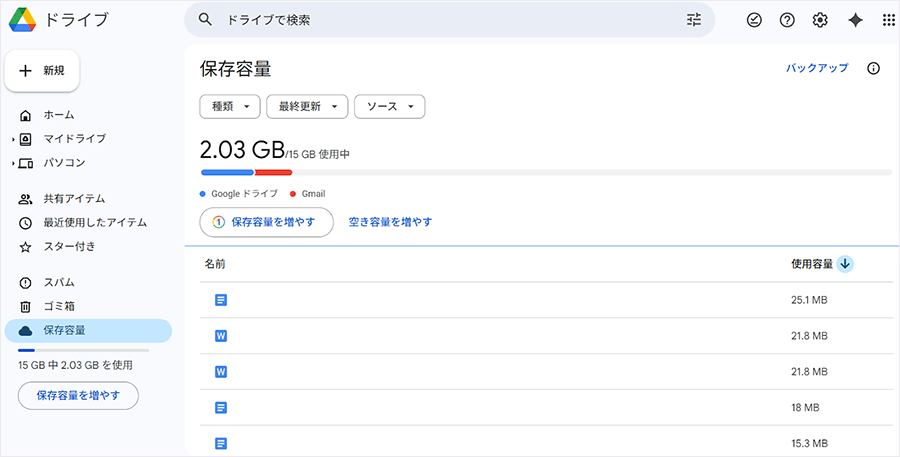The image size is (900, 457).
Task: Open the 最終更新 filter dropdown
Action: [307, 106]
